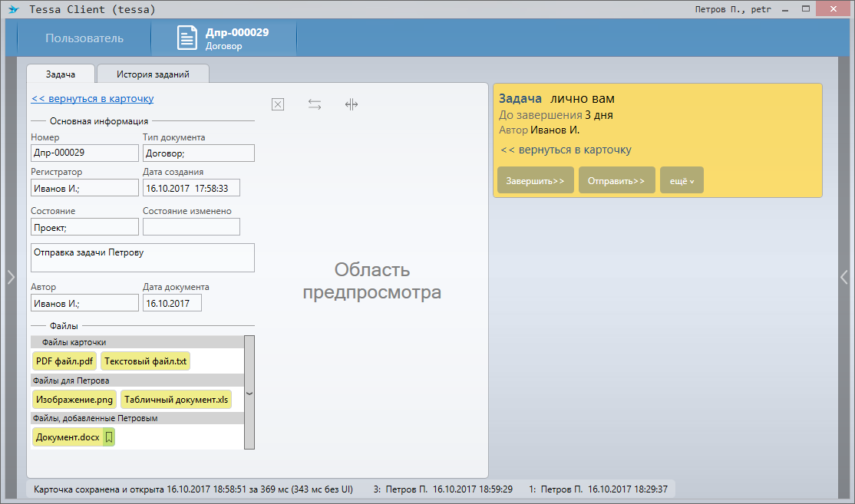Click the crossed-box icon above the preview area
The width and height of the screenshot is (855, 504).
[278, 104]
